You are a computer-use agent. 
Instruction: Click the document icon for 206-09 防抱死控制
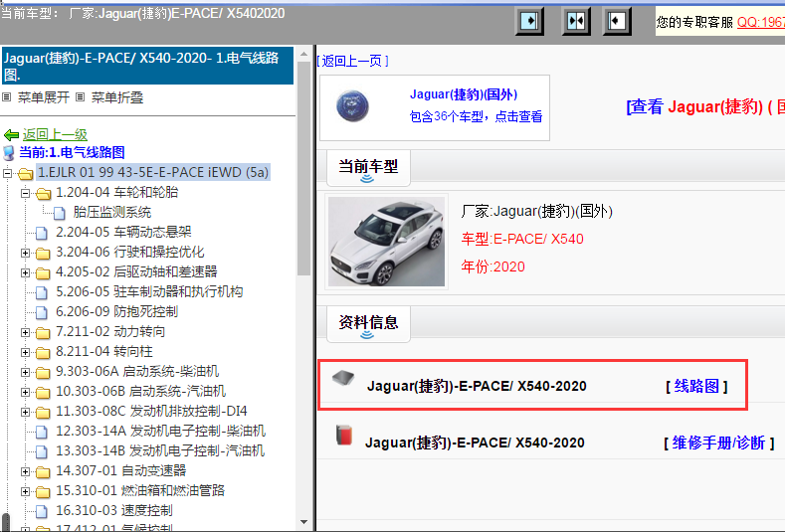pos(42,313)
